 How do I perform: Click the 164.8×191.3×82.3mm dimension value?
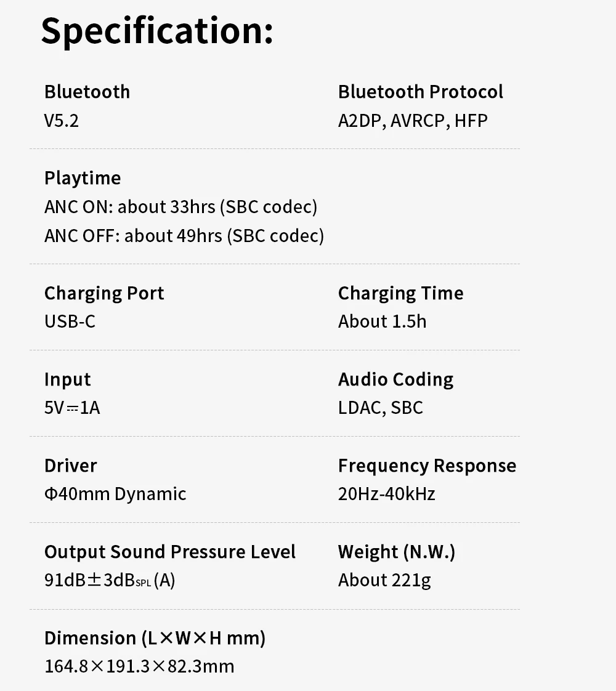point(139,666)
